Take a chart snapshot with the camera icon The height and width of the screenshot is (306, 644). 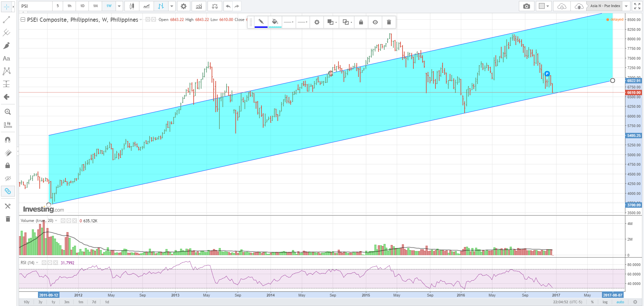pyautogui.click(x=527, y=6)
